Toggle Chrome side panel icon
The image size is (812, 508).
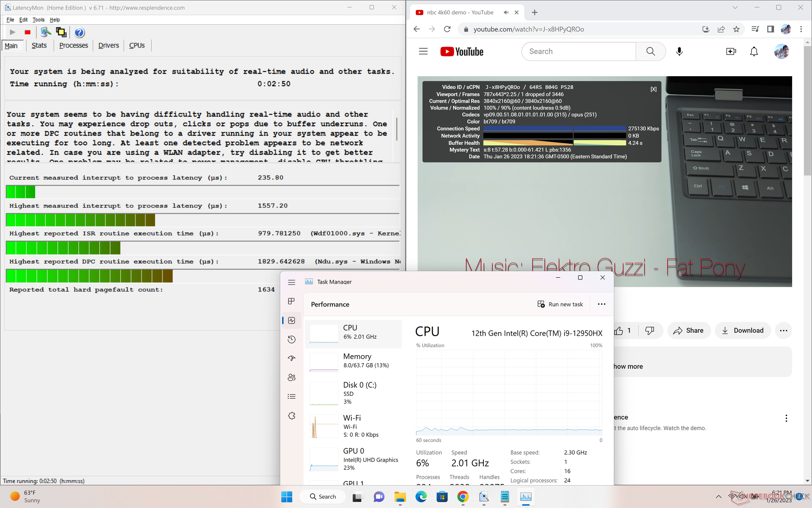pyautogui.click(x=771, y=29)
